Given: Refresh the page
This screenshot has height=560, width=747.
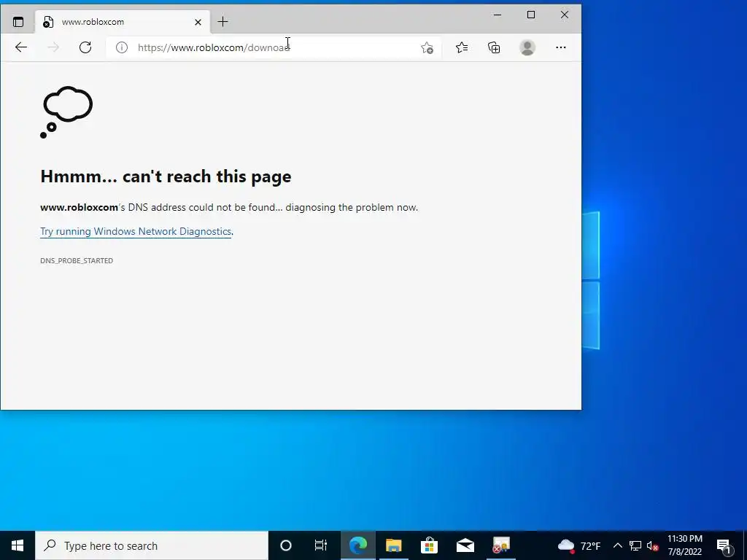Looking at the screenshot, I should [85, 47].
